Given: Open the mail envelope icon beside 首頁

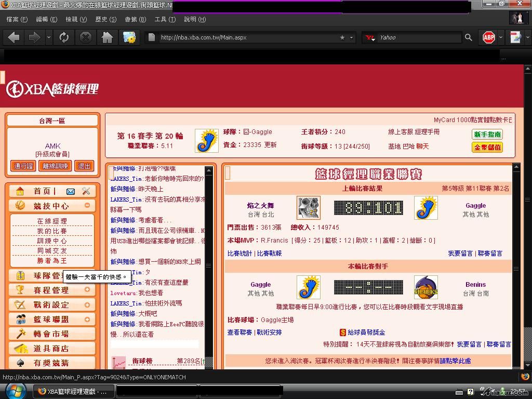Looking at the screenshot, I should (x=71, y=192).
